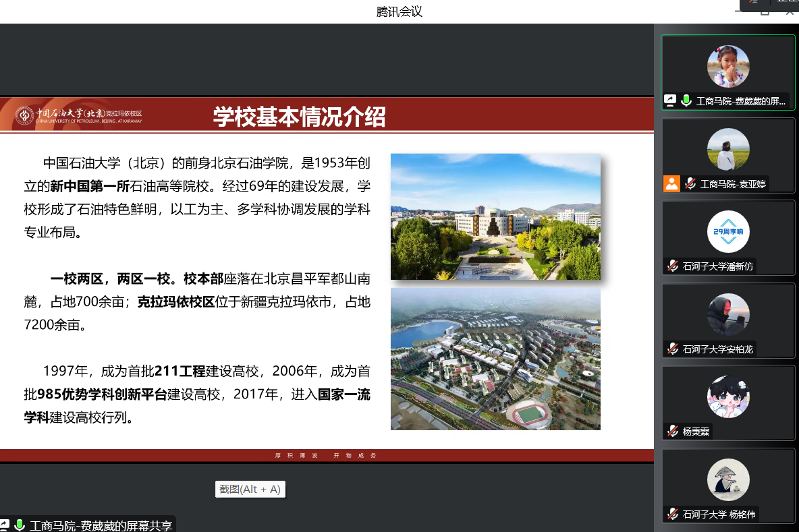Viewport: 799px width, 532px height.
Task: Click the 截图(Alt + A) screenshot tooltip
Action: pos(250,490)
